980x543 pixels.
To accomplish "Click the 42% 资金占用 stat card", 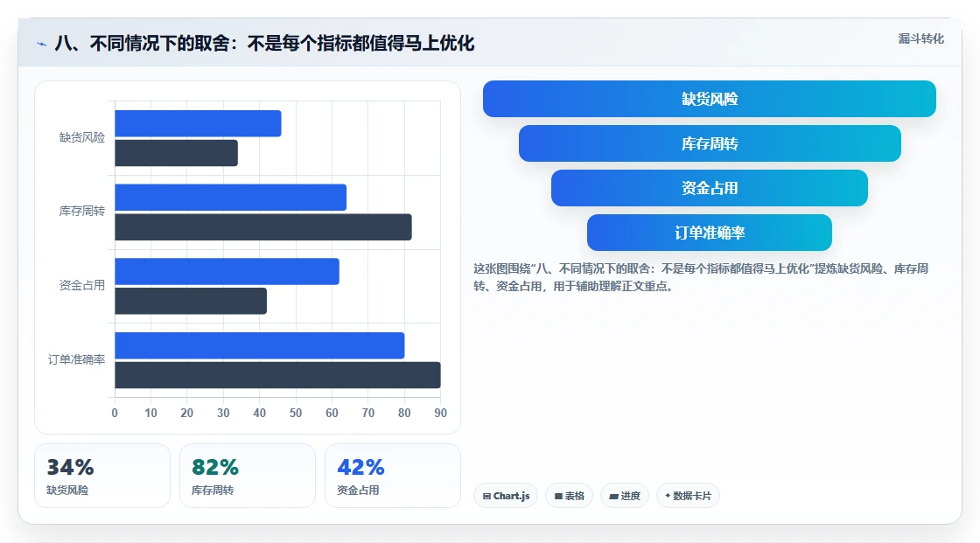I will pos(393,476).
